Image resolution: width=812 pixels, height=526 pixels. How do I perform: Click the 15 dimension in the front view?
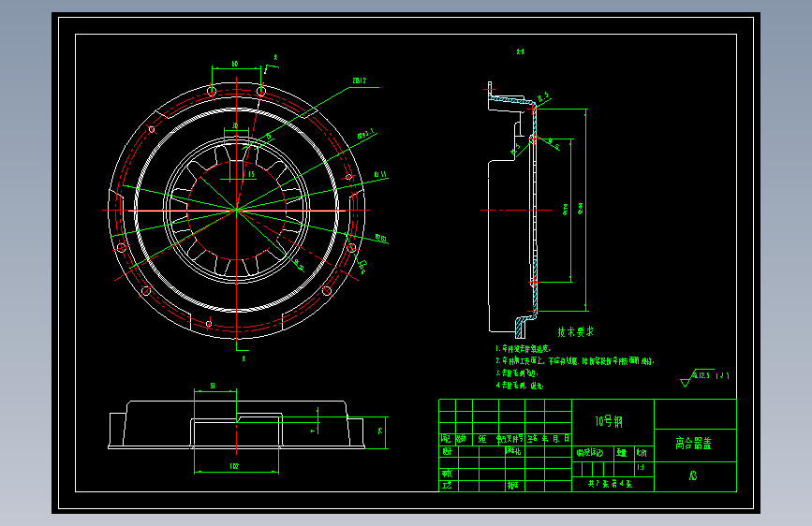click(x=251, y=174)
